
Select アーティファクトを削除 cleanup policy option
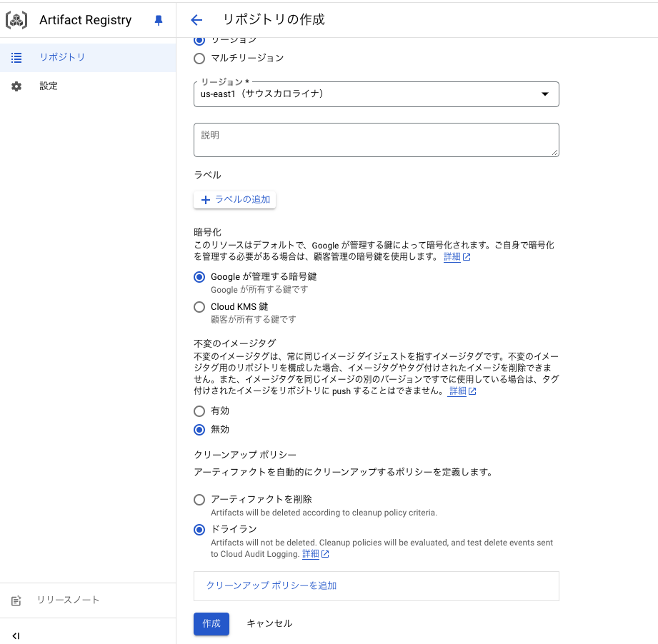pos(199,499)
